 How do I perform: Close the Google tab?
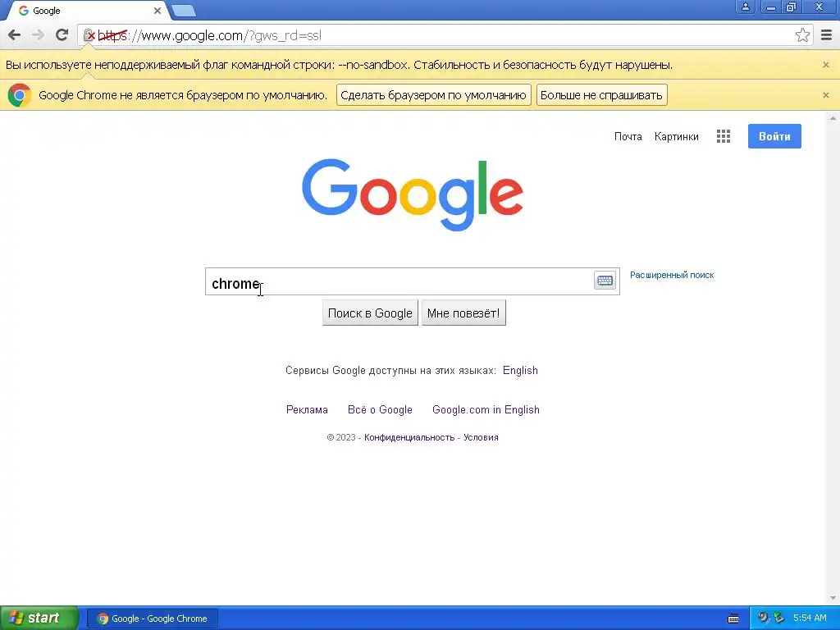coord(157,11)
